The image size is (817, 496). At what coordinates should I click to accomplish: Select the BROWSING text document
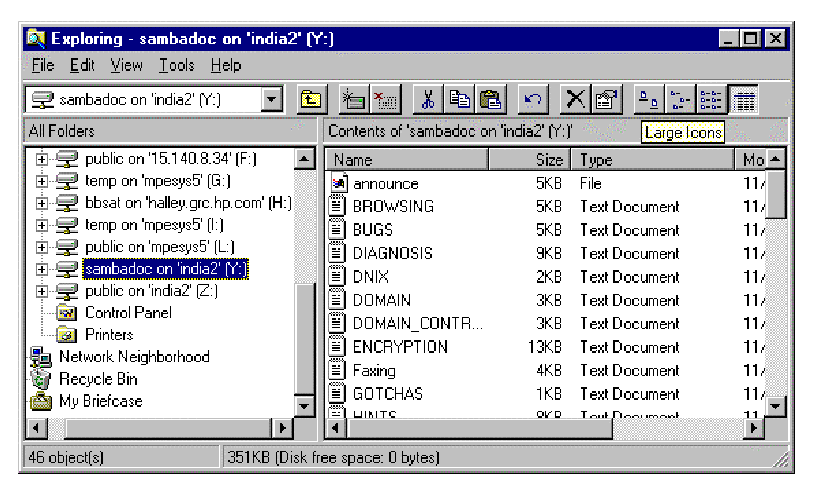pos(393,207)
